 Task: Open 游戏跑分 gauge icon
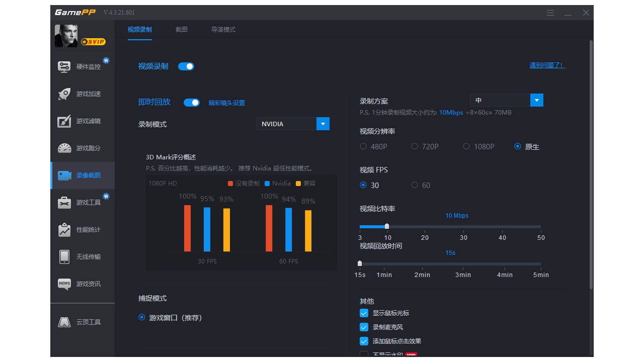click(x=64, y=148)
